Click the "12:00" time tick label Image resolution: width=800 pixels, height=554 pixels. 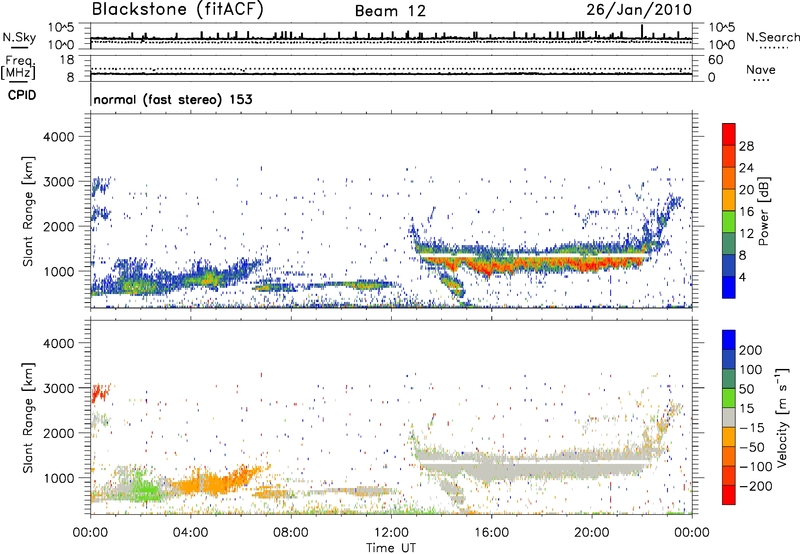click(391, 533)
